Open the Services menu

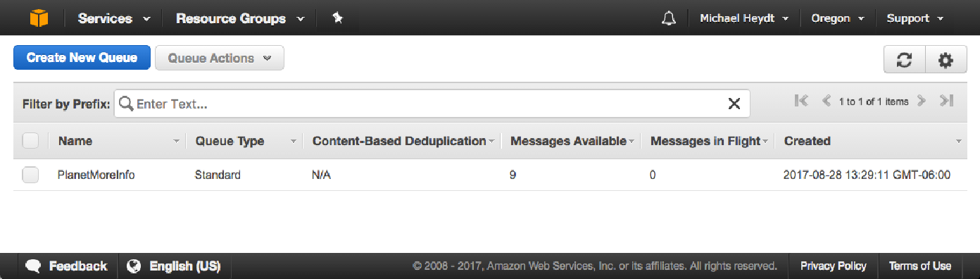pos(114,18)
